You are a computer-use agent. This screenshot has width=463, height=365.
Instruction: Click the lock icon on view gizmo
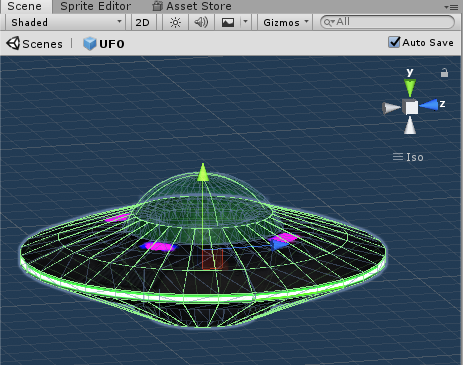coord(444,73)
